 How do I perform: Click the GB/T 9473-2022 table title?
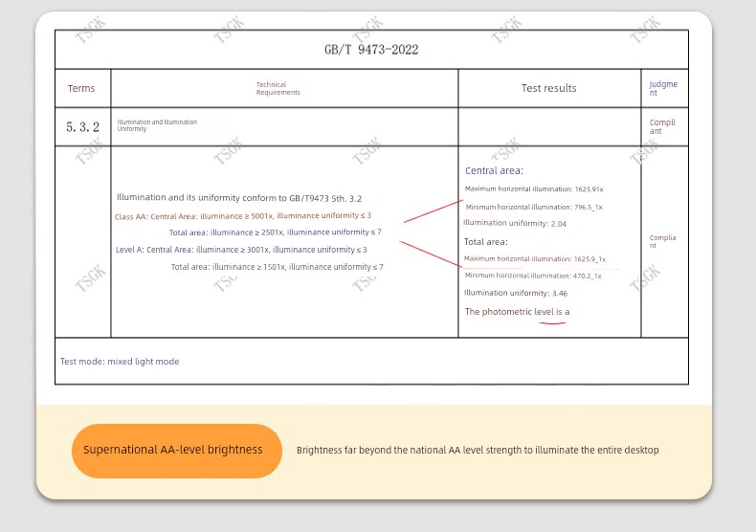[371, 50]
